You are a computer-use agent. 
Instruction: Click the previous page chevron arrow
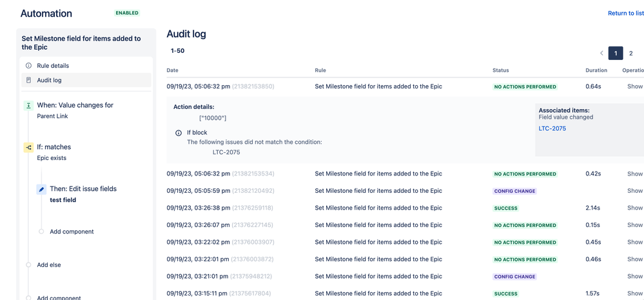click(601, 53)
